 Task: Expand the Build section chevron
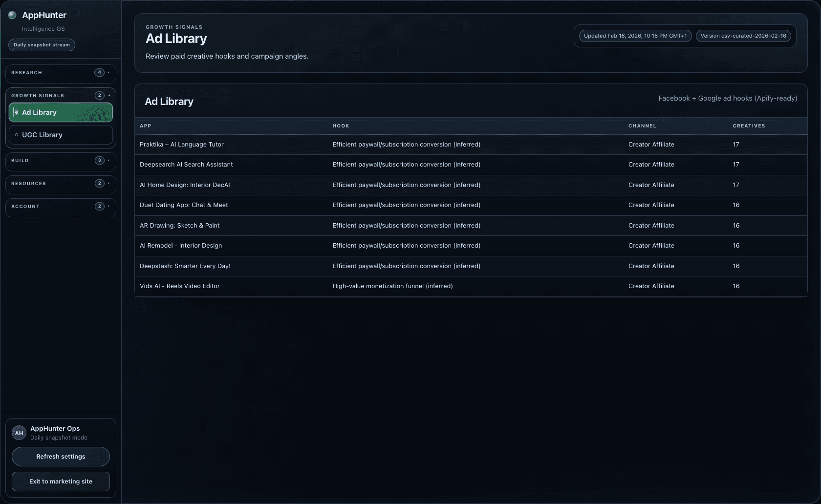pos(108,161)
